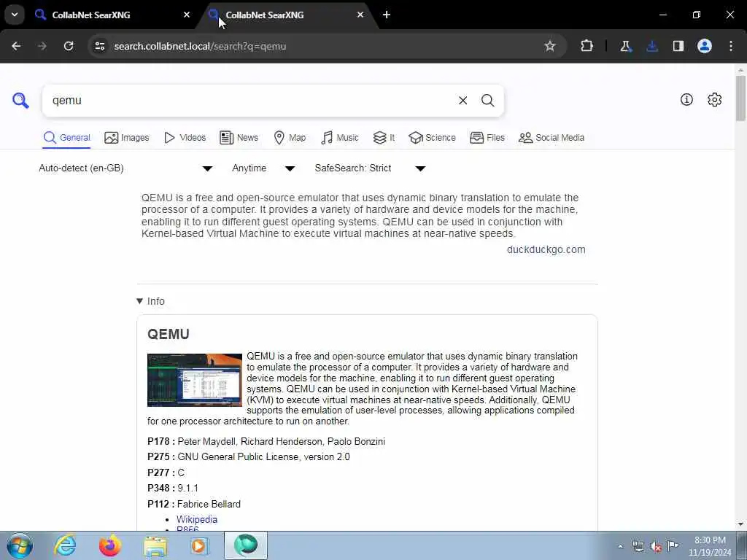Go forward in browser history
The image size is (747, 560).
(x=42, y=46)
